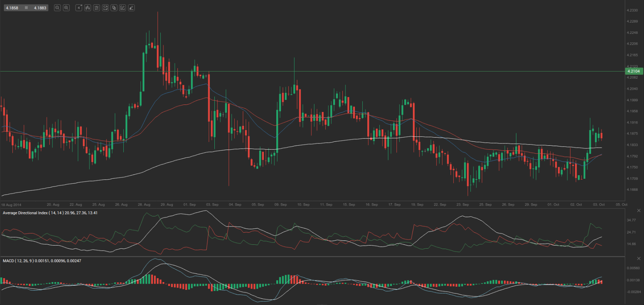
Task: Close the MACD indicator panel
Action: coord(639,258)
